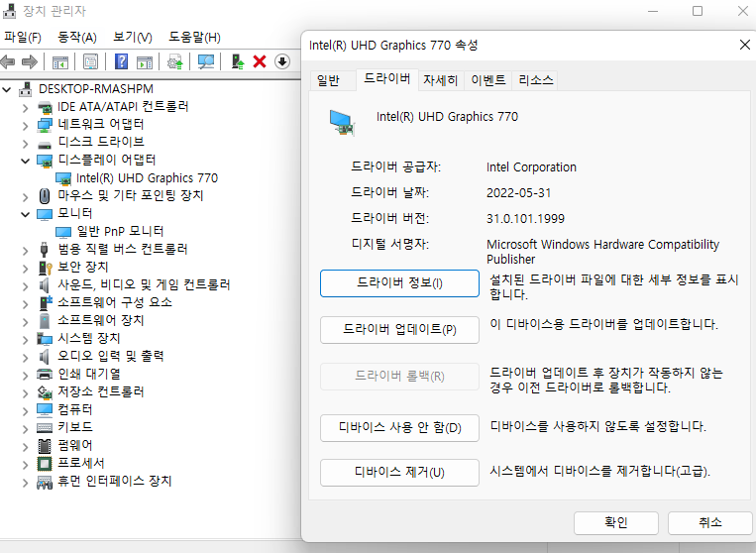Expand the 소프트웨어 구성 요소 node
The height and width of the screenshot is (553, 756).
click(25, 303)
